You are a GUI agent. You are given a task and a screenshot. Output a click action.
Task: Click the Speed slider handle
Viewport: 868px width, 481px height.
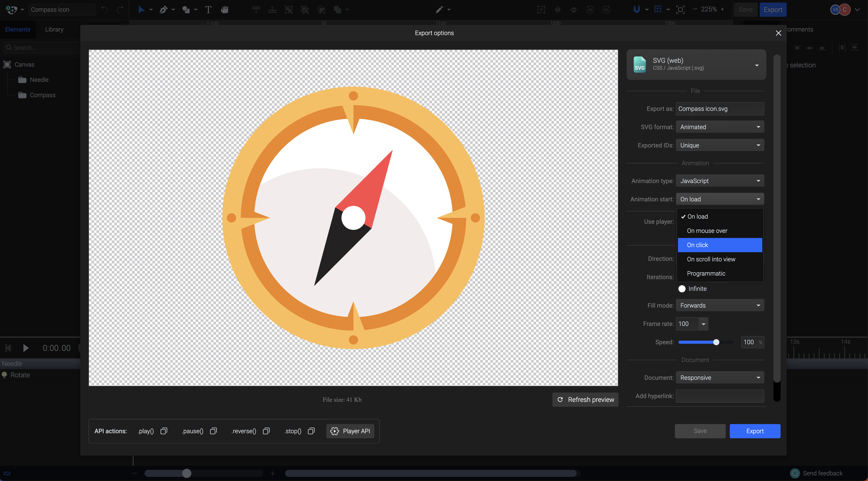tap(716, 342)
